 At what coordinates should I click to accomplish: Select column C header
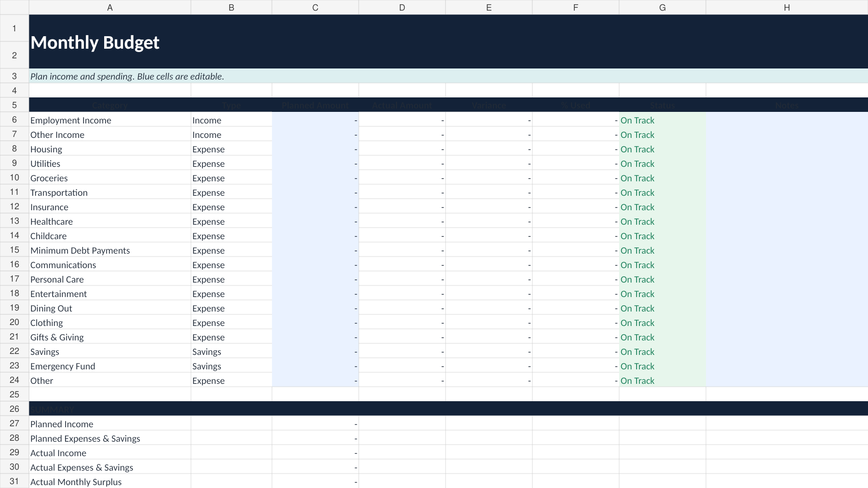[x=315, y=7]
